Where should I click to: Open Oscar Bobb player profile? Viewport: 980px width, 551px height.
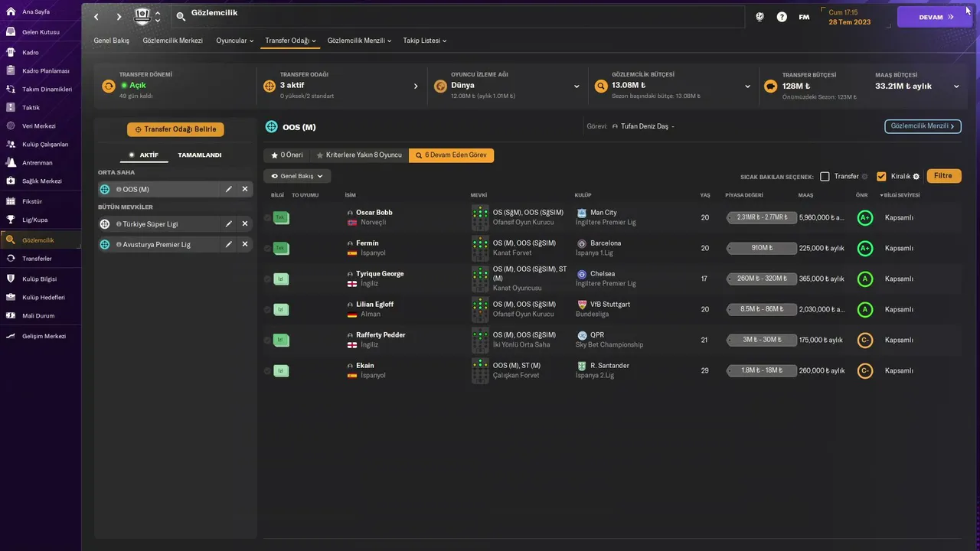click(x=374, y=213)
